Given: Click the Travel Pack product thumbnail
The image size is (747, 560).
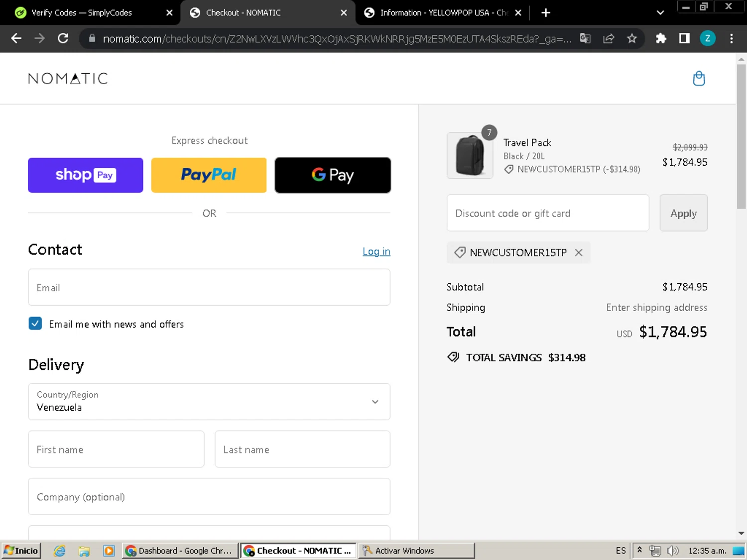Looking at the screenshot, I should (x=470, y=155).
